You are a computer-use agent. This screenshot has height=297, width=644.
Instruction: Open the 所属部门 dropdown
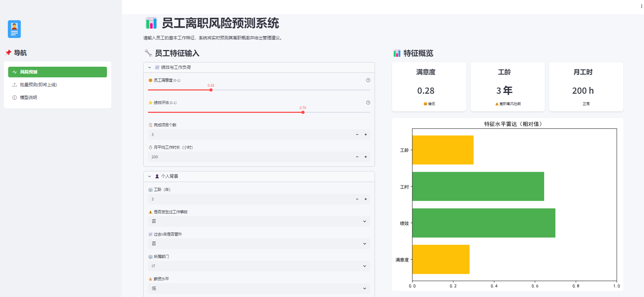[259, 266]
